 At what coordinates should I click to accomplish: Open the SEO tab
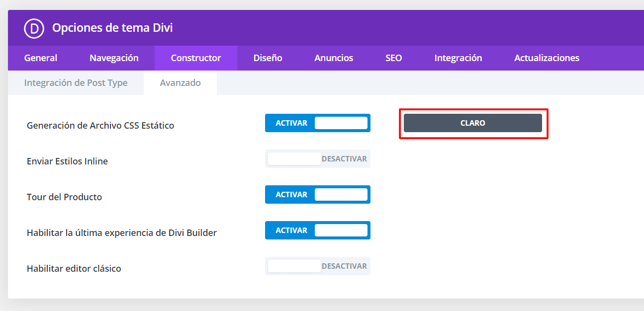point(394,58)
